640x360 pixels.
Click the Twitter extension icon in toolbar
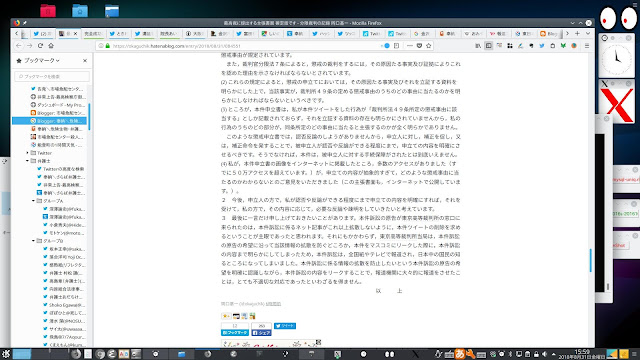click(542, 46)
